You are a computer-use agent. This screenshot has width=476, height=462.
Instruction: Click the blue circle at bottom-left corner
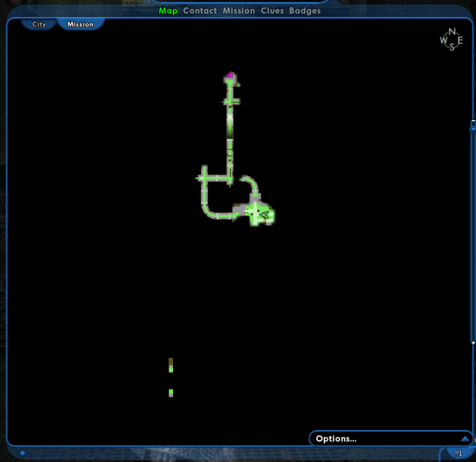23,453
